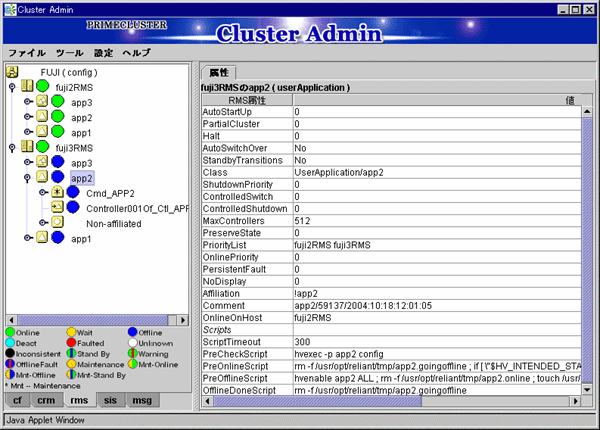Click the PriorityList value fuji2RMS fuji3RMS
The width and height of the screenshot is (600, 430).
tap(332, 245)
